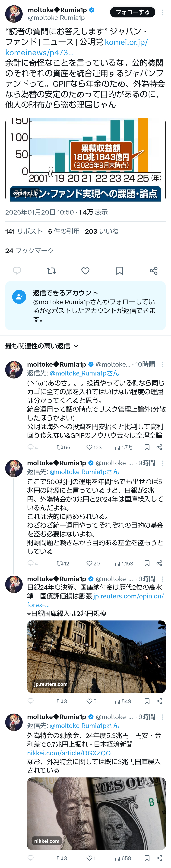Share the reply with nikkei.com banknote image
The height and width of the screenshot is (868, 171).
[159, 858]
